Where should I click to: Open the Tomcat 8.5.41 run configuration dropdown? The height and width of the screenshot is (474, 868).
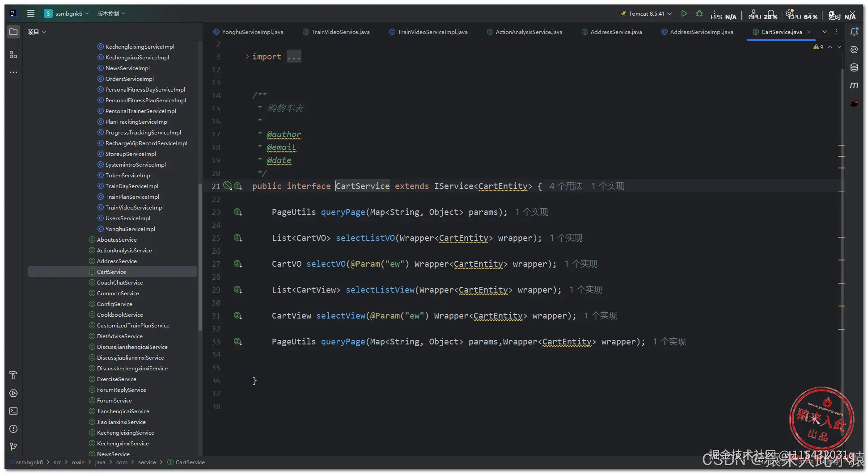tap(646, 13)
